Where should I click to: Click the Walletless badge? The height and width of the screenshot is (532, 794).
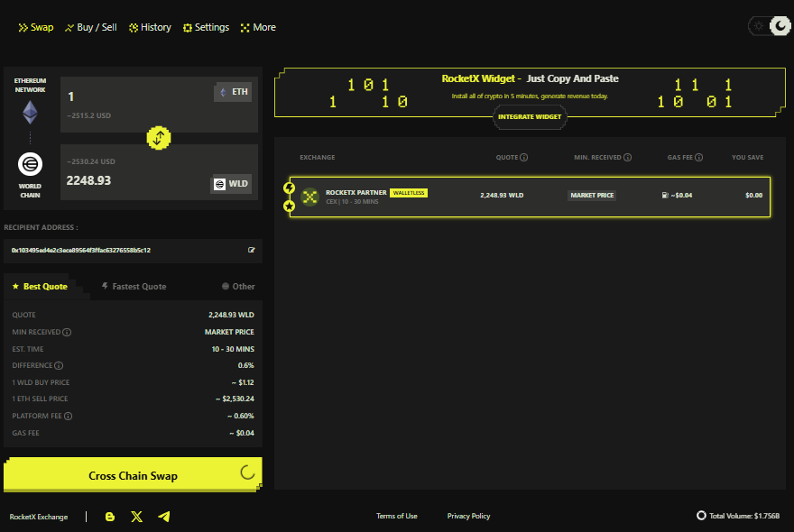pyautogui.click(x=409, y=193)
